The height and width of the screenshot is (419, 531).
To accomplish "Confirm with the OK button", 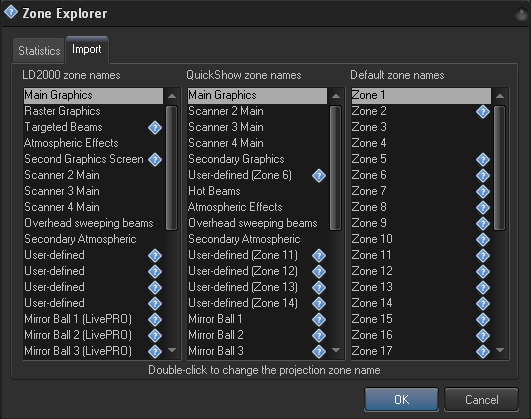I will [401, 400].
